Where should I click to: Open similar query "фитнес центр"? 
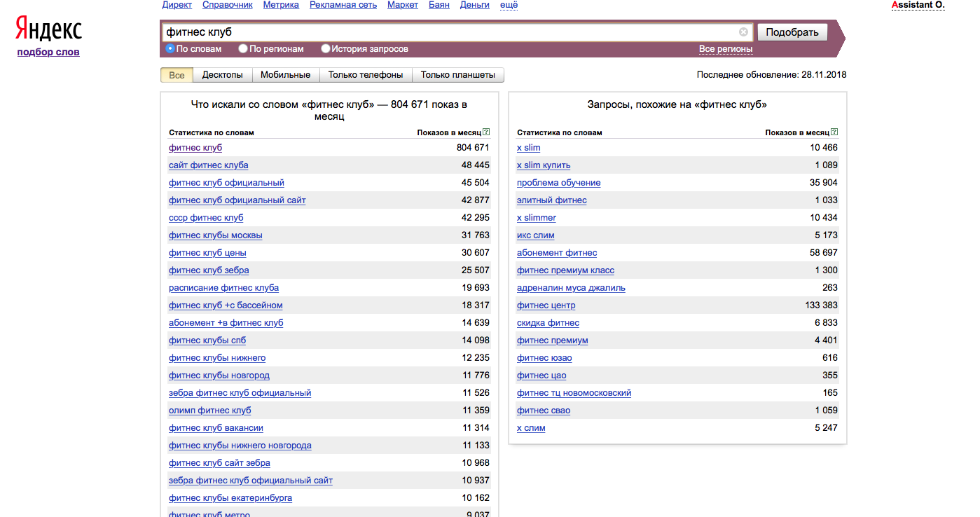[x=546, y=305]
